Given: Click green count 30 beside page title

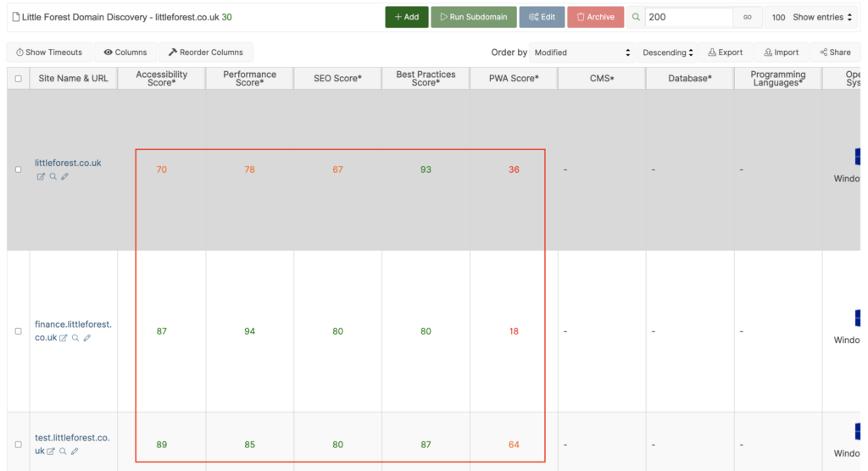Looking at the screenshot, I should (226, 17).
